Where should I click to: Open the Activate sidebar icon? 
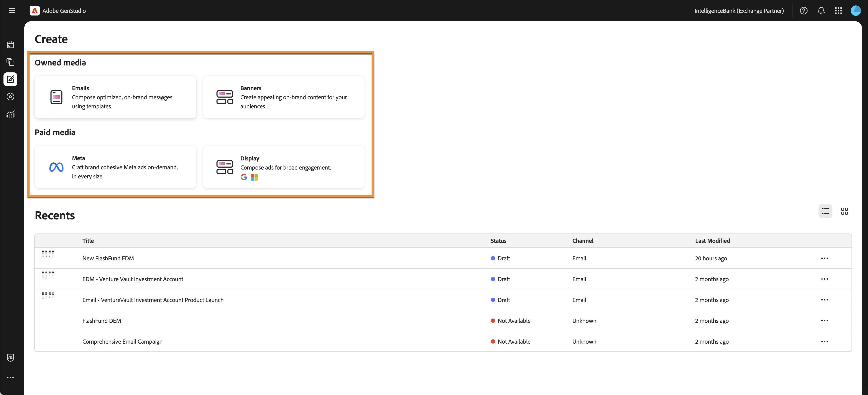tap(10, 97)
